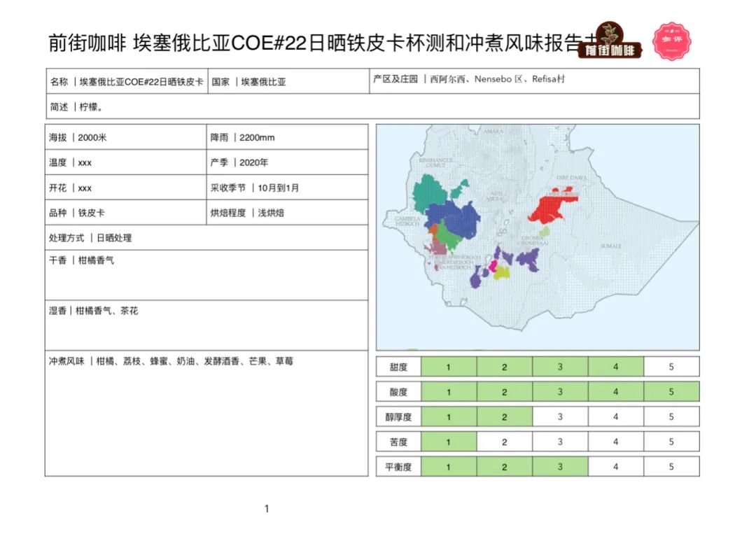
Task: Click the 产季 | 2020年 cell
Action: point(288,162)
